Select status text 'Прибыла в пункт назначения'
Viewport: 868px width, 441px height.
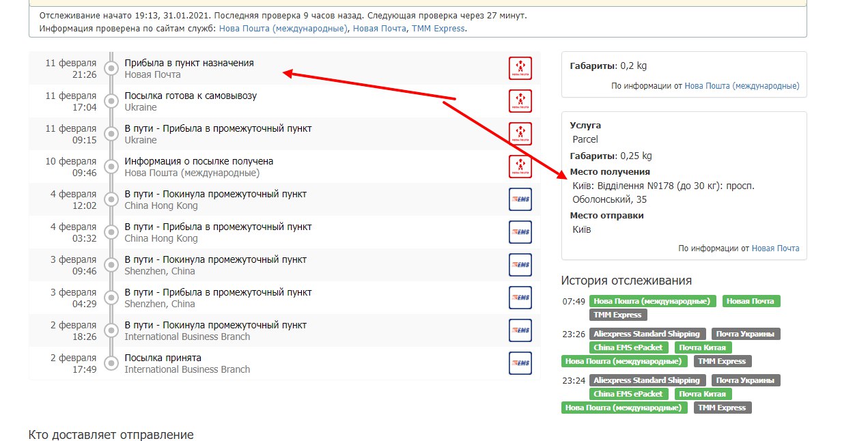click(x=188, y=63)
